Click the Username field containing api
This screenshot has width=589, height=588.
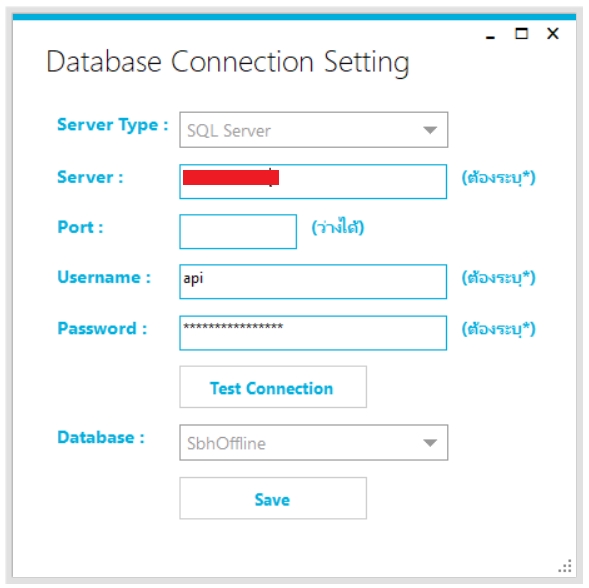pyautogui.click(x=313, y=281)
